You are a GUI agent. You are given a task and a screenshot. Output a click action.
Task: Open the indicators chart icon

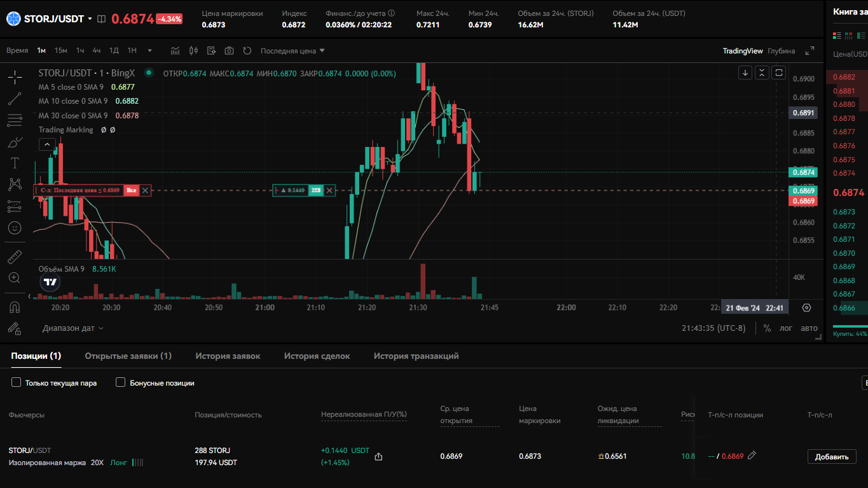176,50
